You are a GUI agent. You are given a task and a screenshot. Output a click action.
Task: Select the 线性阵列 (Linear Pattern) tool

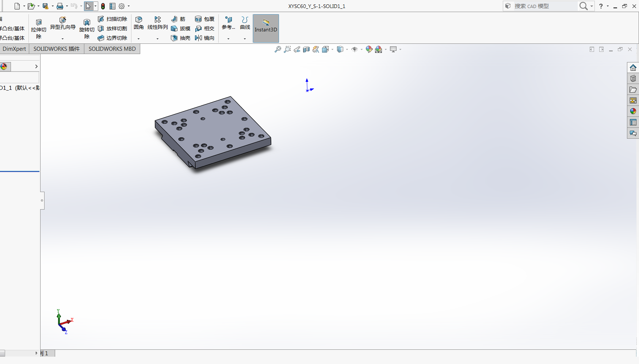coord(157,23)
